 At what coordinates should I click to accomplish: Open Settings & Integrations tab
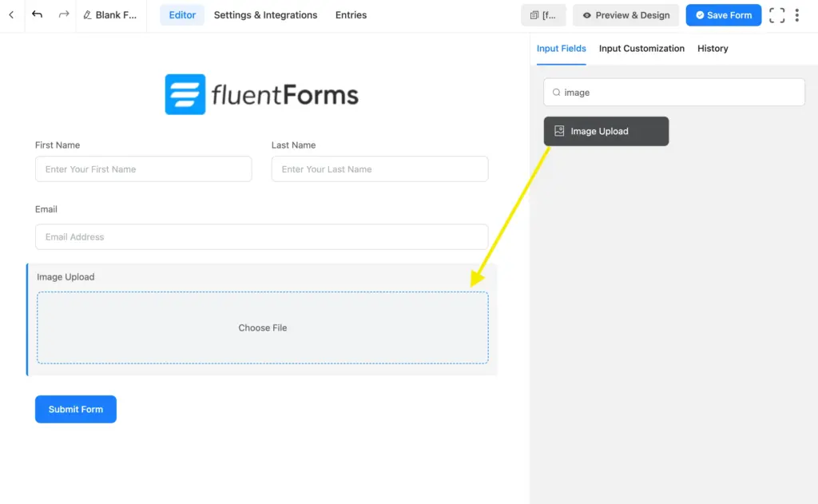point(265,15)
